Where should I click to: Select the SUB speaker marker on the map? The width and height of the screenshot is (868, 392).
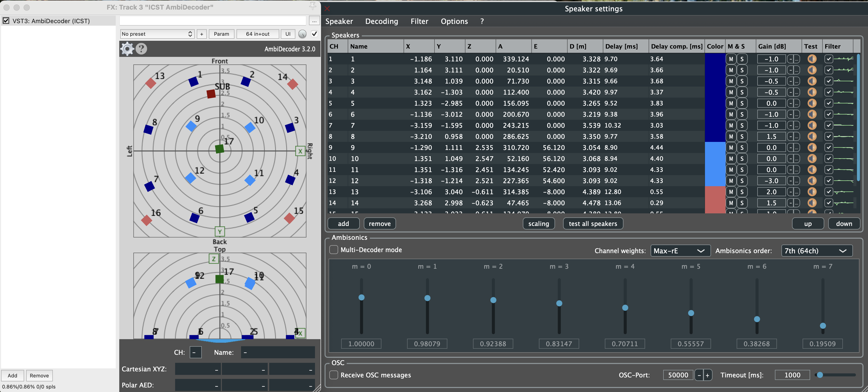[x=211, y=94]
